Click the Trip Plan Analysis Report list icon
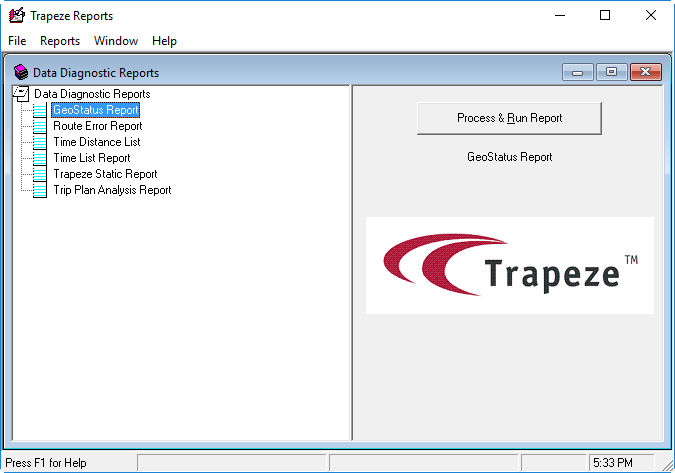Viewport: 675px width, 473px height. point(40,190)
